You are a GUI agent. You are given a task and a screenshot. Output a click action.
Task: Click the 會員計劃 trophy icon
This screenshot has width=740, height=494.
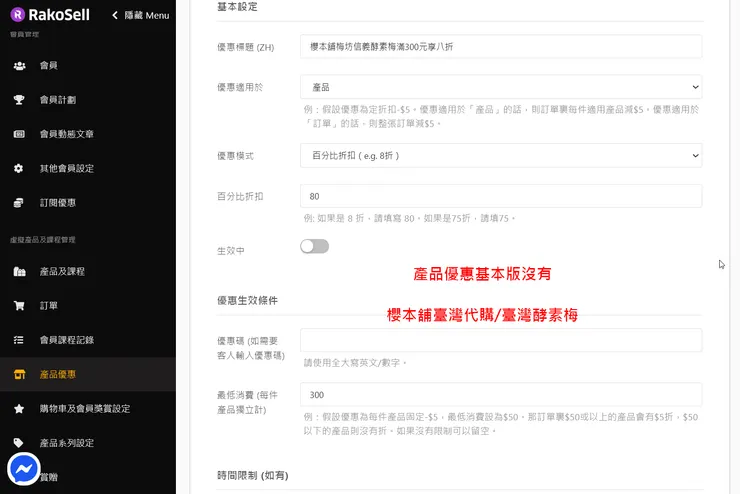19,100
